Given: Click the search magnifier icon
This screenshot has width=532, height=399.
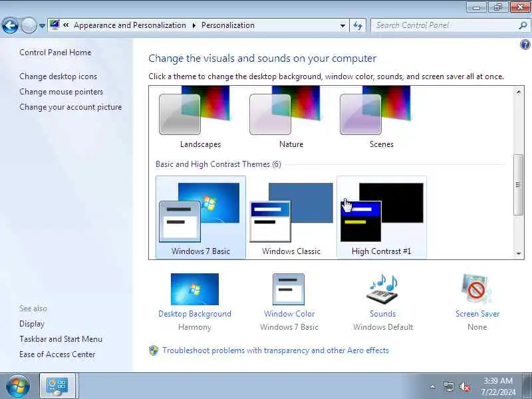Looking at the screenshot, I should [x=523, y=25].
